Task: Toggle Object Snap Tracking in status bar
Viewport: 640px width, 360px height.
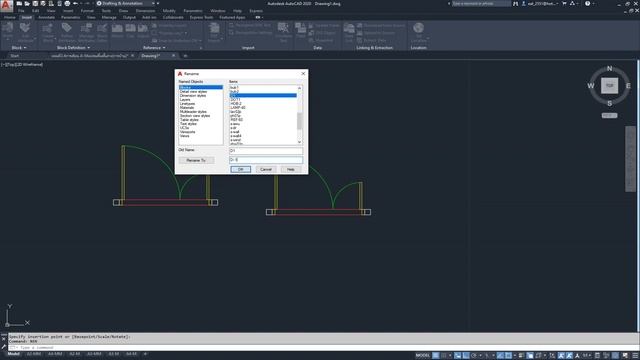Action: click(500, 356)
